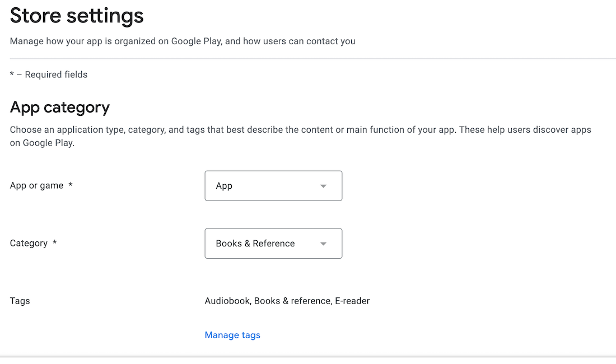Image resolution: width=616 pixels, height=364 pixels.
Task: Click the Store settings subtitle about Google Play
Action: click(x=183, y=41)
